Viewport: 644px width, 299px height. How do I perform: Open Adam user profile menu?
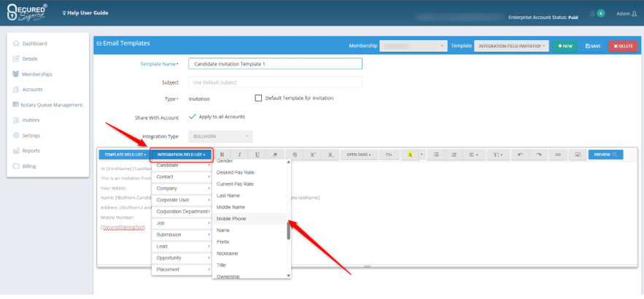click(626, 14)
